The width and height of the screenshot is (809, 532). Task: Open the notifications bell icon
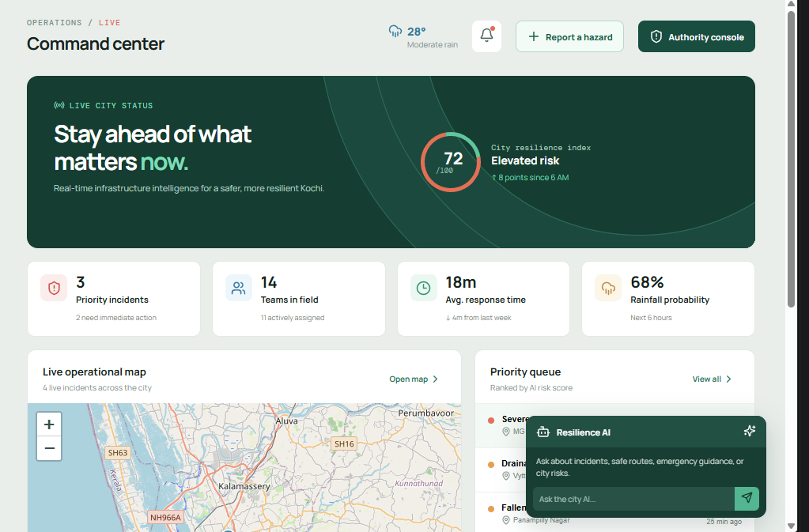(x=486, y=36)
